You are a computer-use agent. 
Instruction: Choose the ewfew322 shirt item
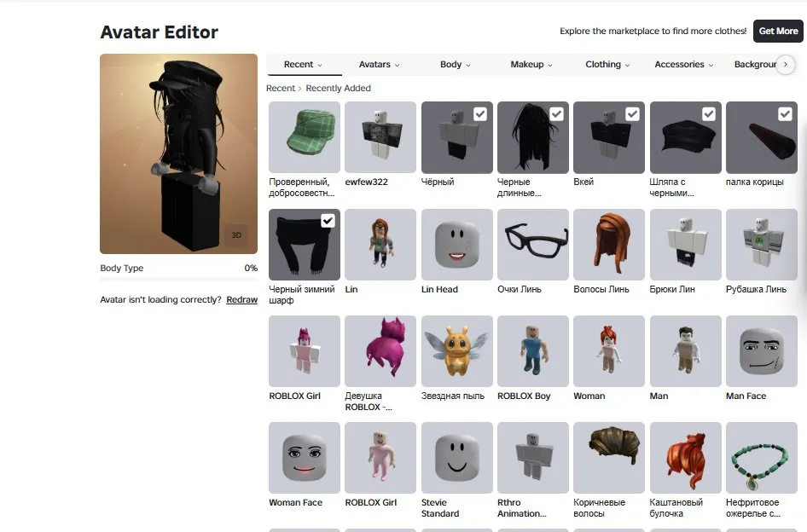(x=380, y=137)
